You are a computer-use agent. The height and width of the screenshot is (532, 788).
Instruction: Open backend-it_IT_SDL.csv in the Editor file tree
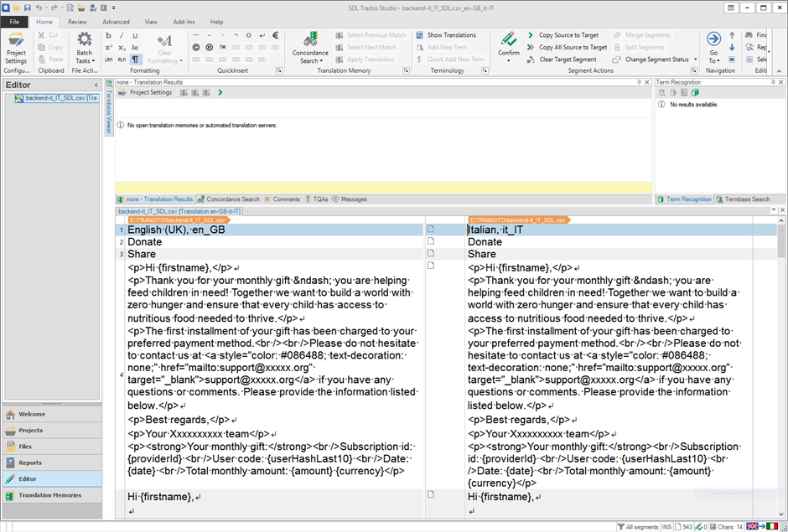[56, 98]
